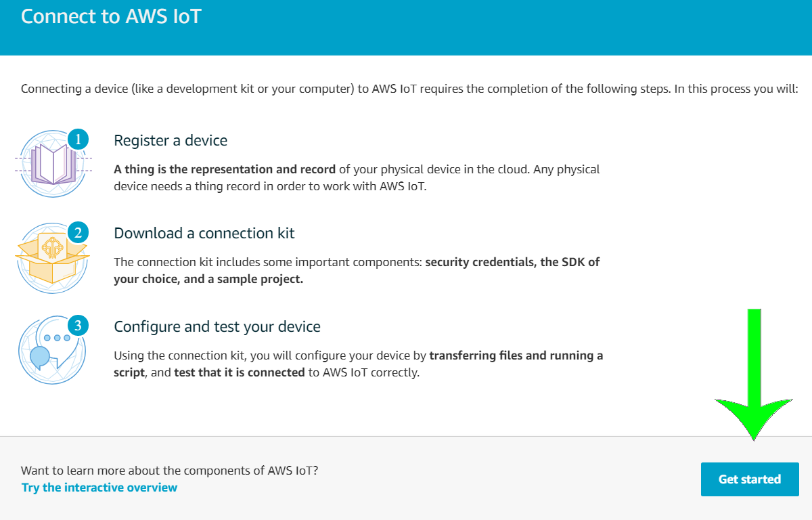The width and height of the screenshot is (812, 520).
Task: Open the Try the interactive overview link
Action: 99,487
